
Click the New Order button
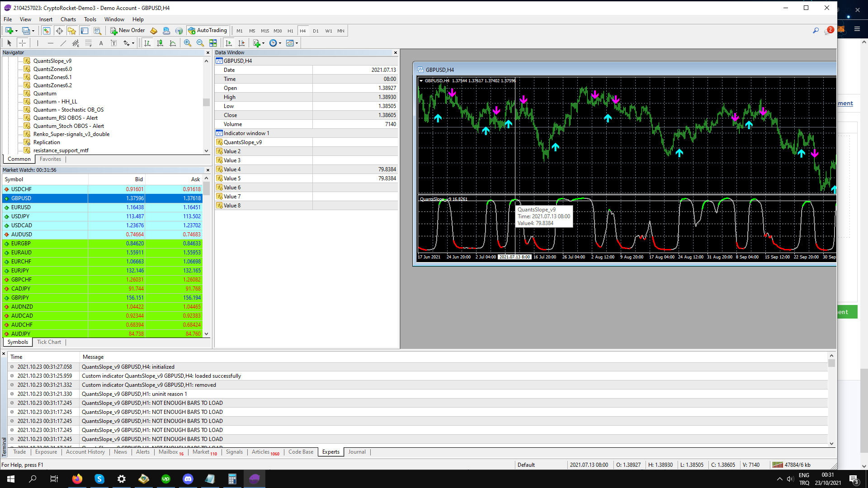(127, 31)
